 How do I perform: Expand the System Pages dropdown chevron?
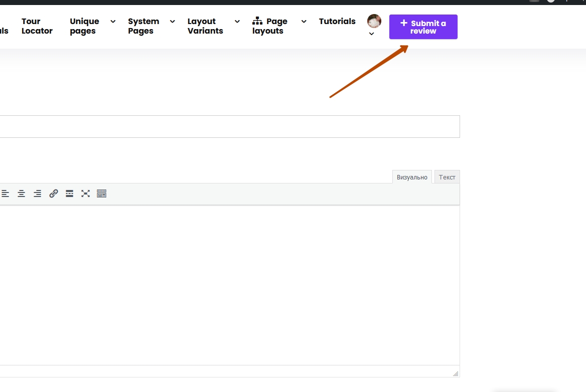pos(173,21)
